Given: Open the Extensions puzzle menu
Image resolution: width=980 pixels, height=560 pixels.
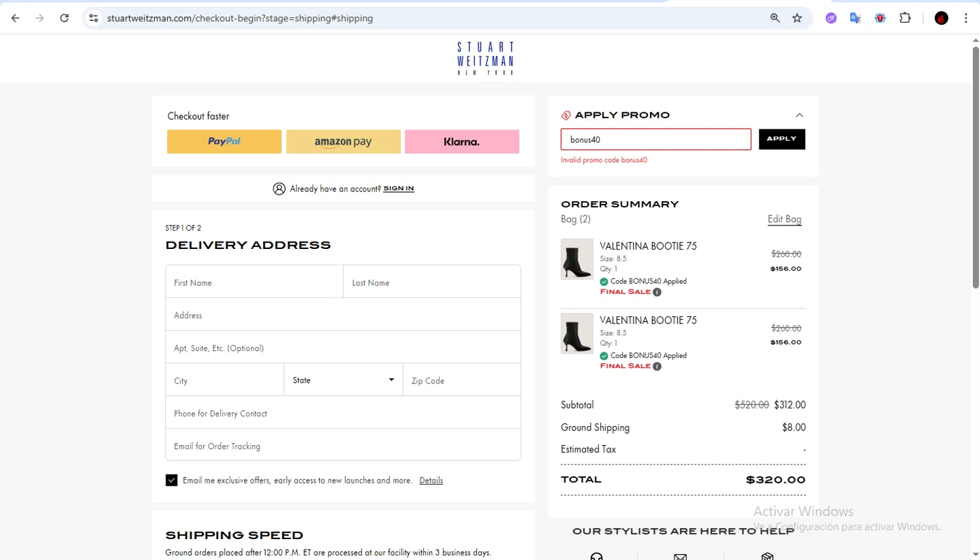Looking at the screenshot, I should click(x=905, y=18).
